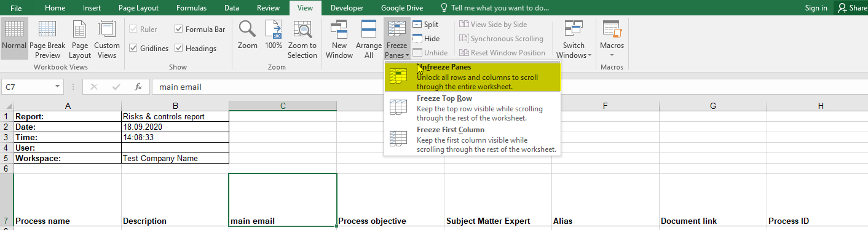Hide the current window

[425, 38]
